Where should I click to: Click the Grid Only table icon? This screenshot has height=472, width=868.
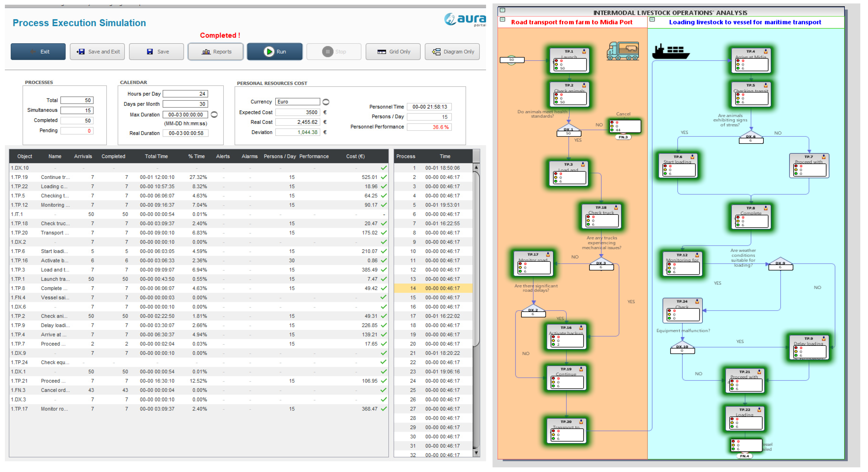pyautogui.click(x=381, y=52)
